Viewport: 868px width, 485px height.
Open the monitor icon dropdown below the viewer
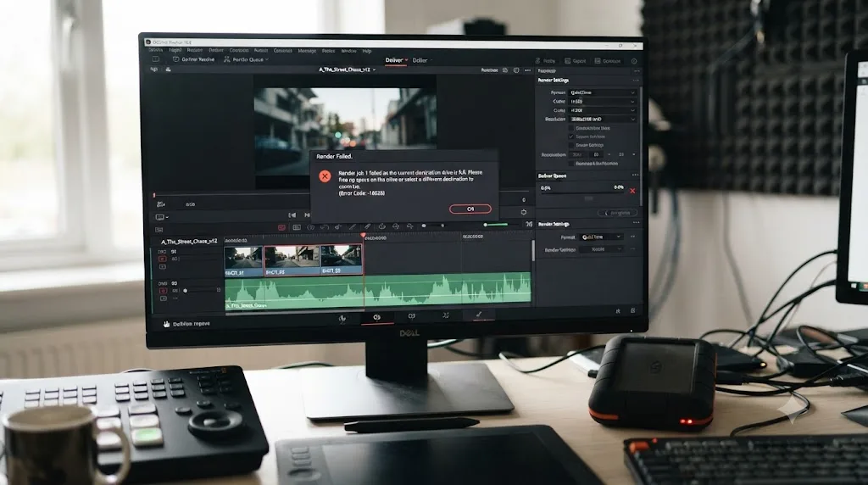162,218
